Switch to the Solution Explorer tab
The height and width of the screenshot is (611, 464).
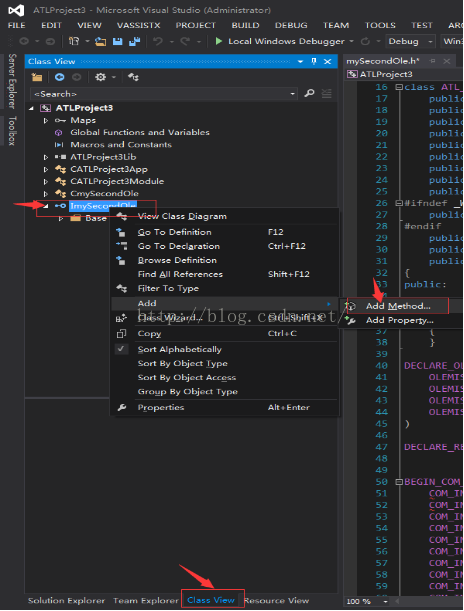click(66, 600)
